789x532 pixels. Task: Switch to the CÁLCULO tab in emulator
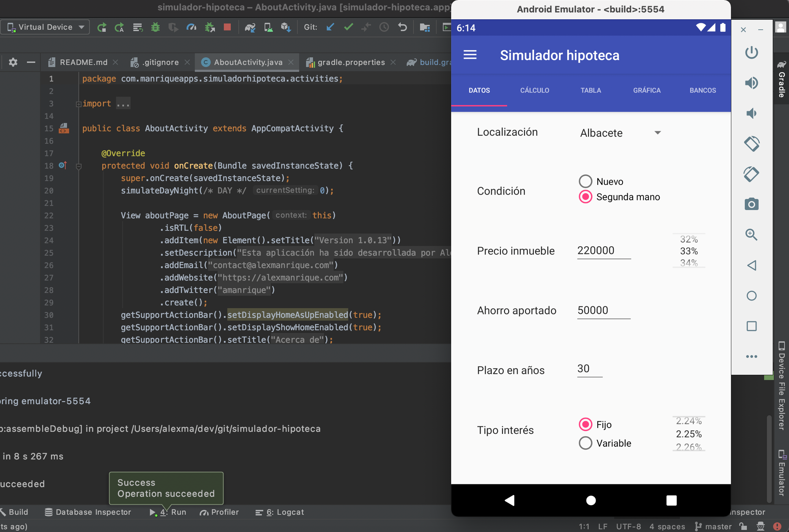(535, 90)
